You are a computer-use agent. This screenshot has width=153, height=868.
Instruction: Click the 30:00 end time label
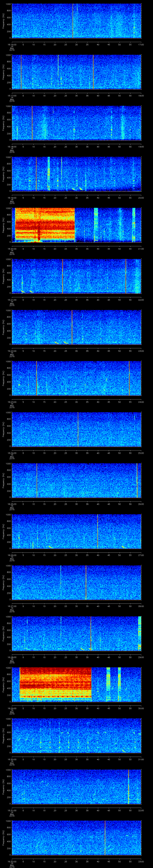tap(141, 708)
